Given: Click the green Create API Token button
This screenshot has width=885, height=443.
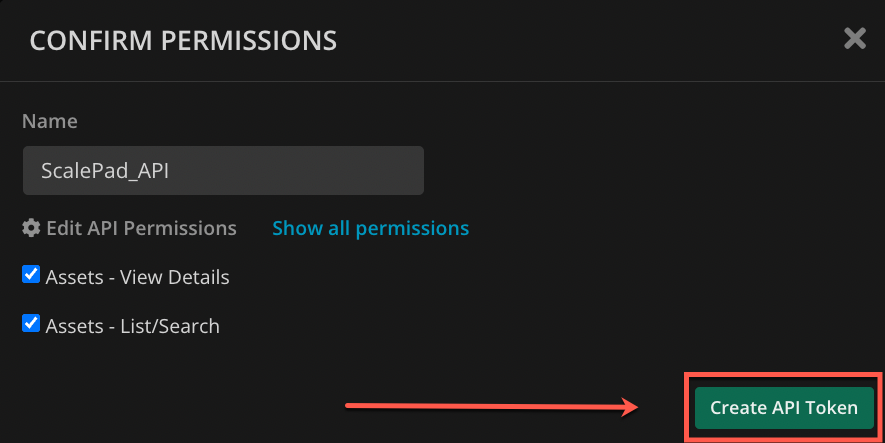Looking at the screenshot, I should (x=784, y=407).
